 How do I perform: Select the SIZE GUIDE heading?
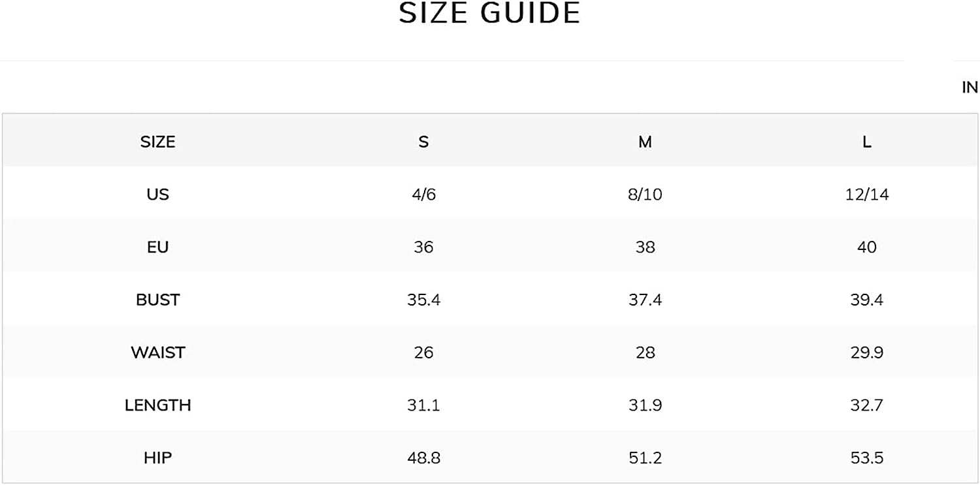coord(489,14)
